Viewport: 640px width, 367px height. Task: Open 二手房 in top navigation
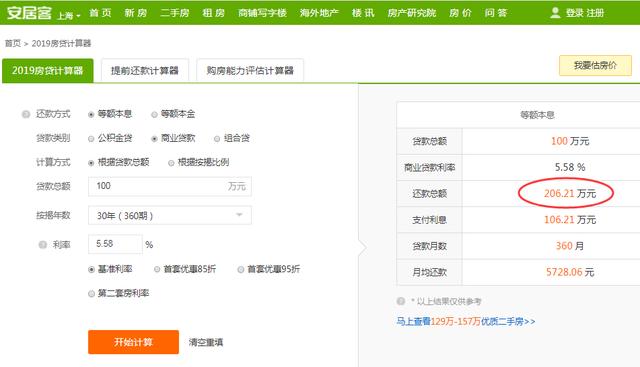175,13
